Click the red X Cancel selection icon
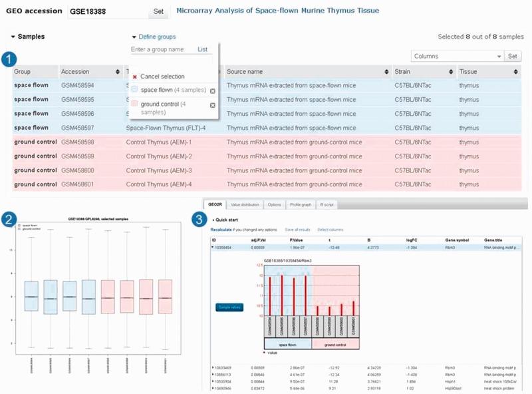Image resolution: width=532 pixels, height=394 pixels. (135, 77)
